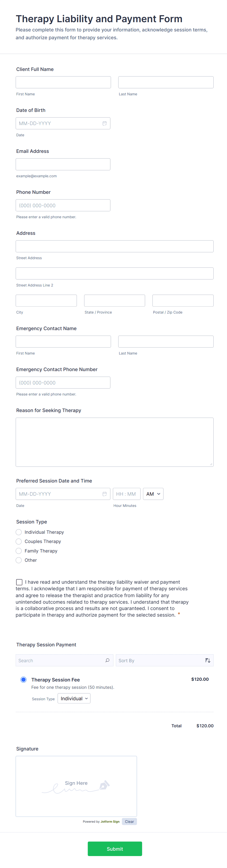
Task: Check the liability waiver acknowledgment checkbox
Action: [x=19, y=582]
